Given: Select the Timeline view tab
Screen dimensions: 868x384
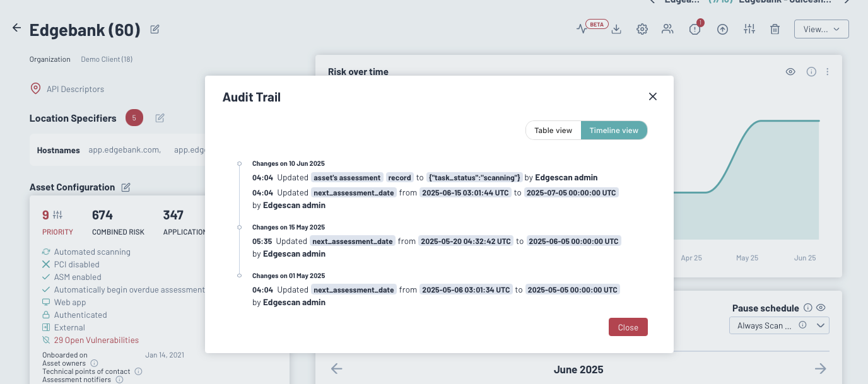Looking at the screenshot, I should point(614,131).
